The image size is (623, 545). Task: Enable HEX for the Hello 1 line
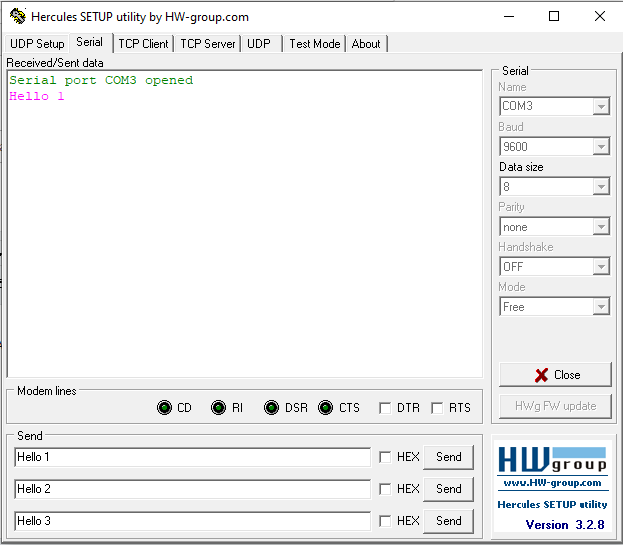coord(385,457)
